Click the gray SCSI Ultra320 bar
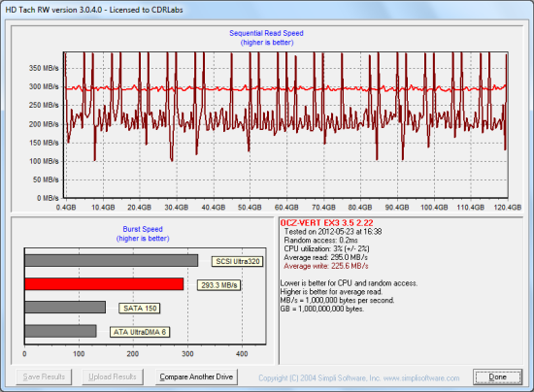Screen dimensions: 534x392 (x=112, y=261)
